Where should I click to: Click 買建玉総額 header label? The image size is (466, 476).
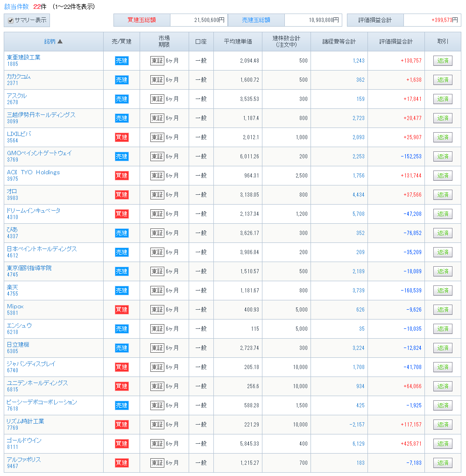(141, 20)
